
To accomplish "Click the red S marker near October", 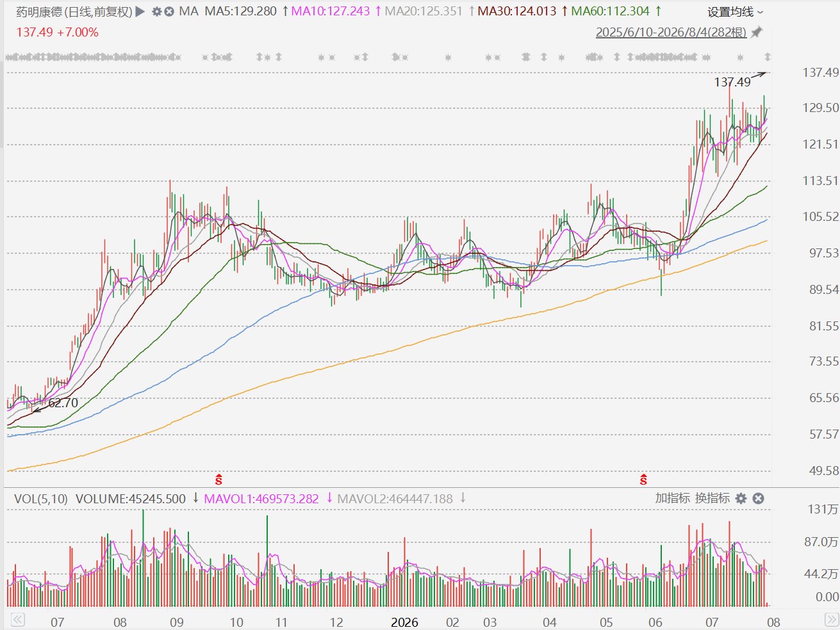I will click(x=218, y=480).
